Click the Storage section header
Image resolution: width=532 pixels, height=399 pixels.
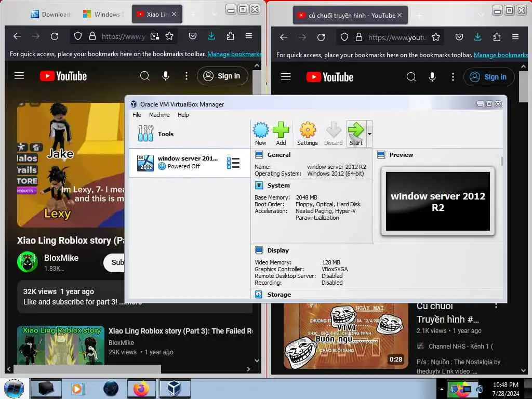tap(279, 295)
